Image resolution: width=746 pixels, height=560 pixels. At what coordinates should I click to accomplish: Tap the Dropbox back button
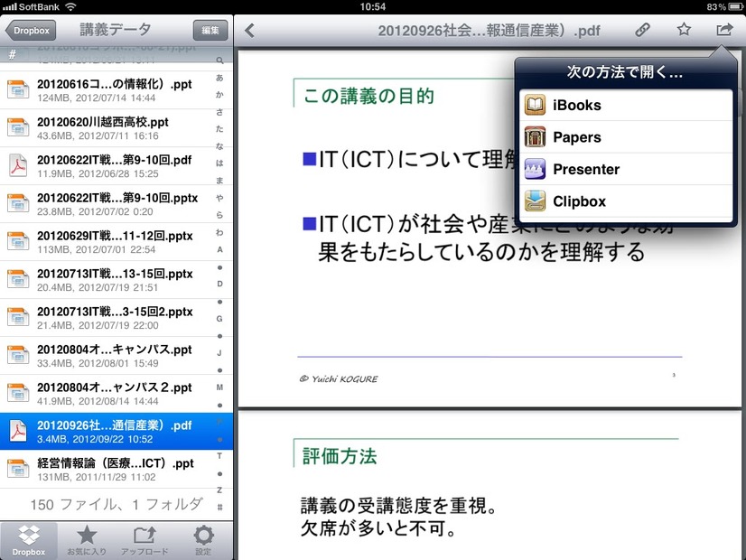[x=31, y=31]
